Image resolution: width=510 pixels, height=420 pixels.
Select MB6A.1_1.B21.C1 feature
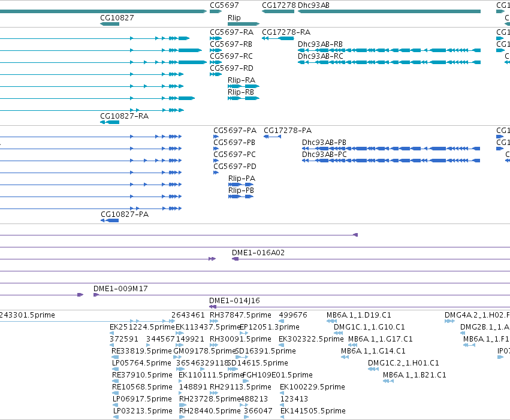point(414,375)
